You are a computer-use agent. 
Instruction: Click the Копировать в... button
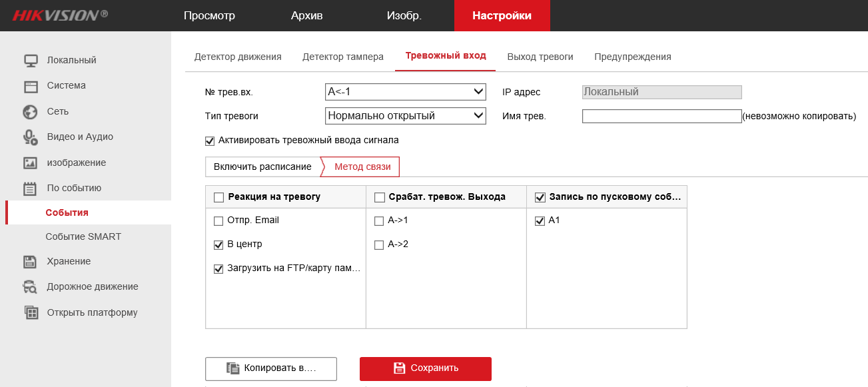[x=271, y=368]
